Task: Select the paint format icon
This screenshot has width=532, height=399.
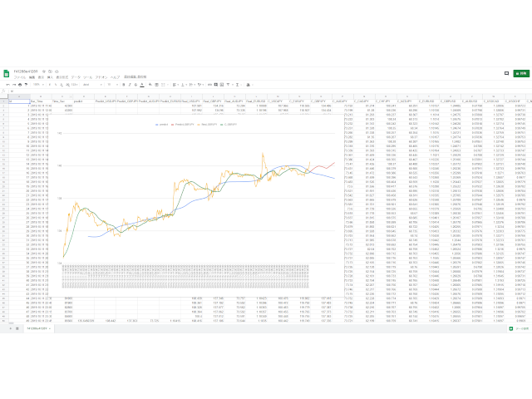Action: click(x=26, y=85)
